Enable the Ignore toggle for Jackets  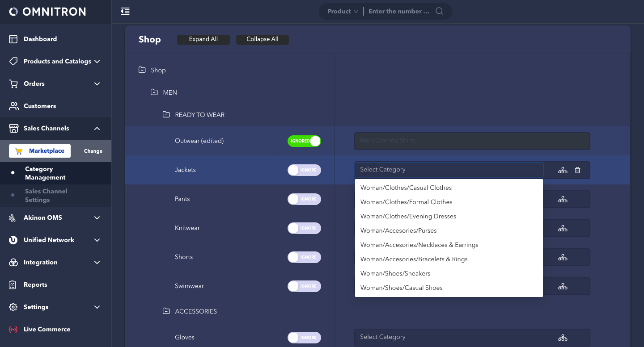[x=304, y=170]
